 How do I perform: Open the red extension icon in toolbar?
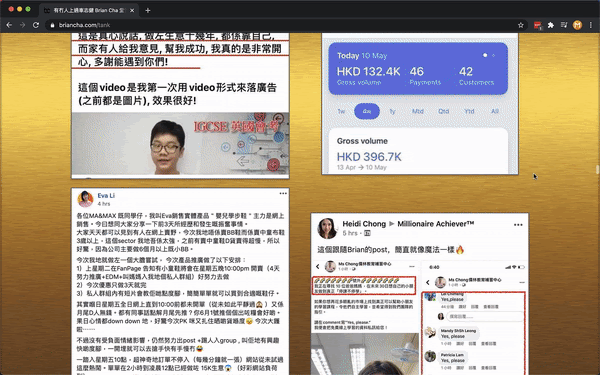pyautogui.click(x=538, y=25)
